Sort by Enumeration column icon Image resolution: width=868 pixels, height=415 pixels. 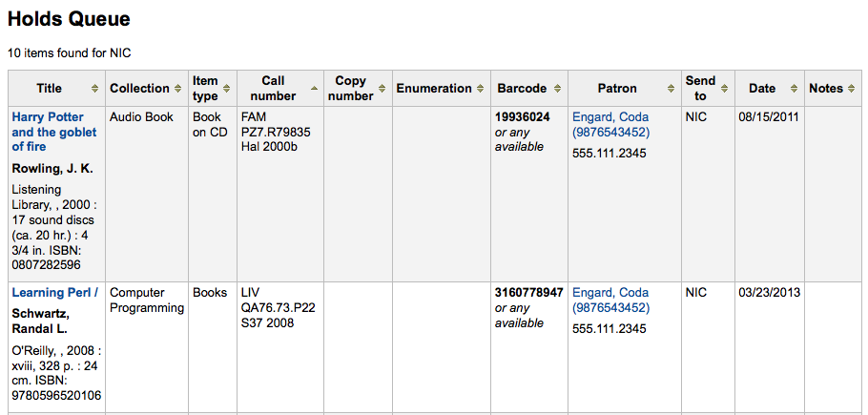pos(481,89)
